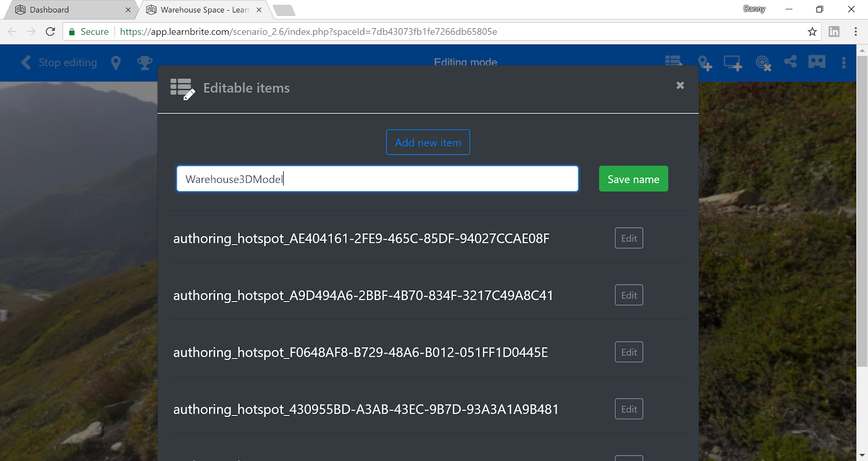
Task: Click the target-with-X icon in the toolbar
Action: (763, 63)
